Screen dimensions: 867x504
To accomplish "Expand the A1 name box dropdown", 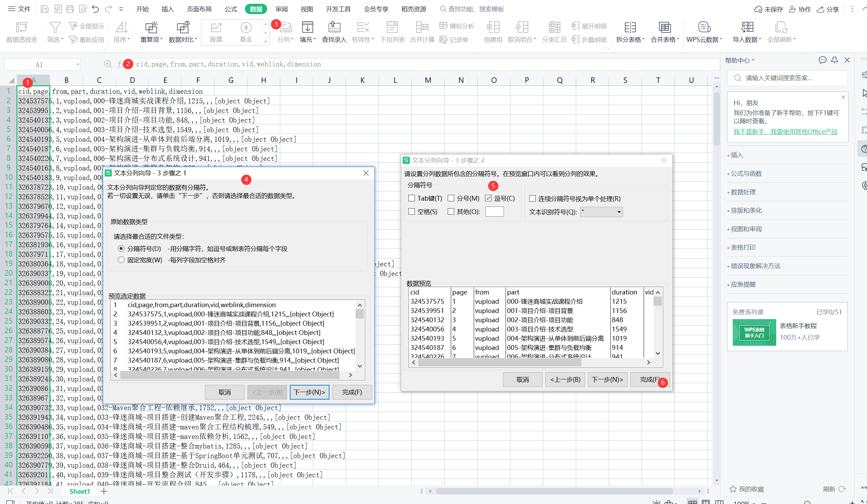I will pos(78,65).
